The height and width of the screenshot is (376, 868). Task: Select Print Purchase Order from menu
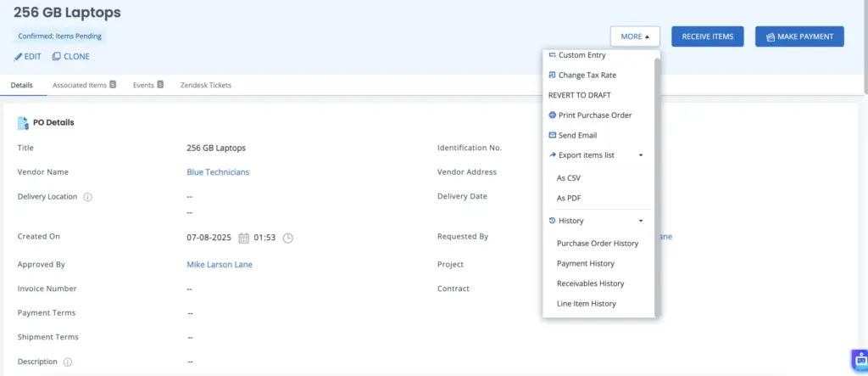tap(594, 115)
